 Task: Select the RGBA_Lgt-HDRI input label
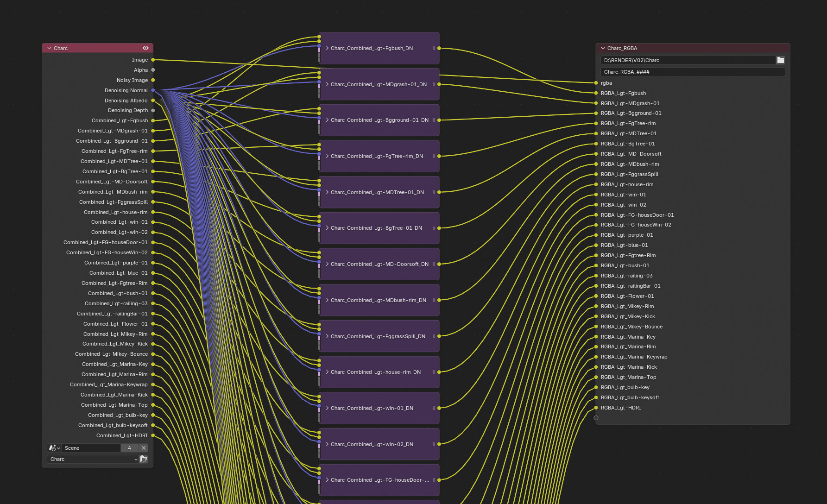tap(621, 408)
